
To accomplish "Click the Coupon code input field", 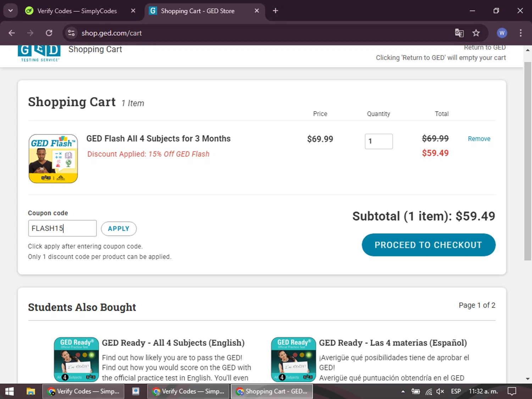I will point(62,228).
